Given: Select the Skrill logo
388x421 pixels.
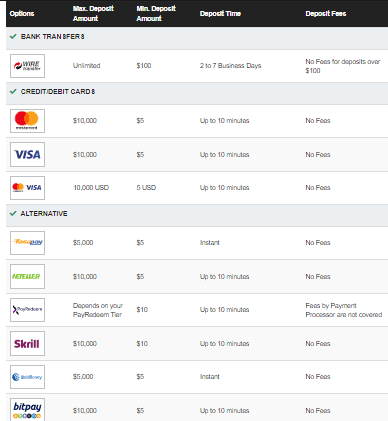Looking at the screenshot, I should point(27,343).
